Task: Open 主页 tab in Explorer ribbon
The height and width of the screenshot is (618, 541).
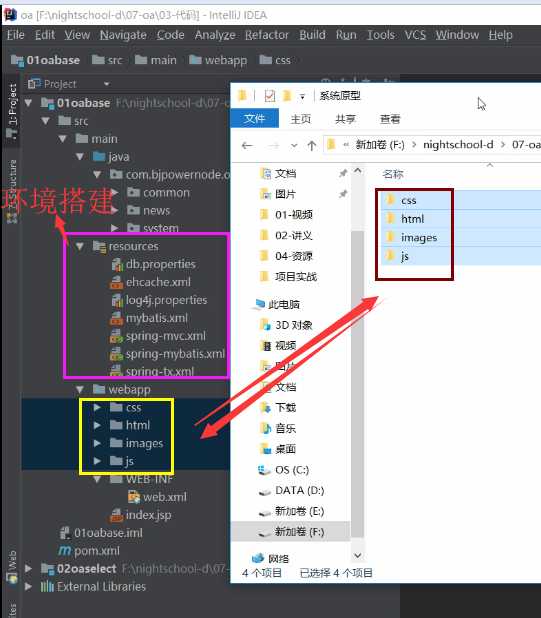Action: click(x=301, y=119)
